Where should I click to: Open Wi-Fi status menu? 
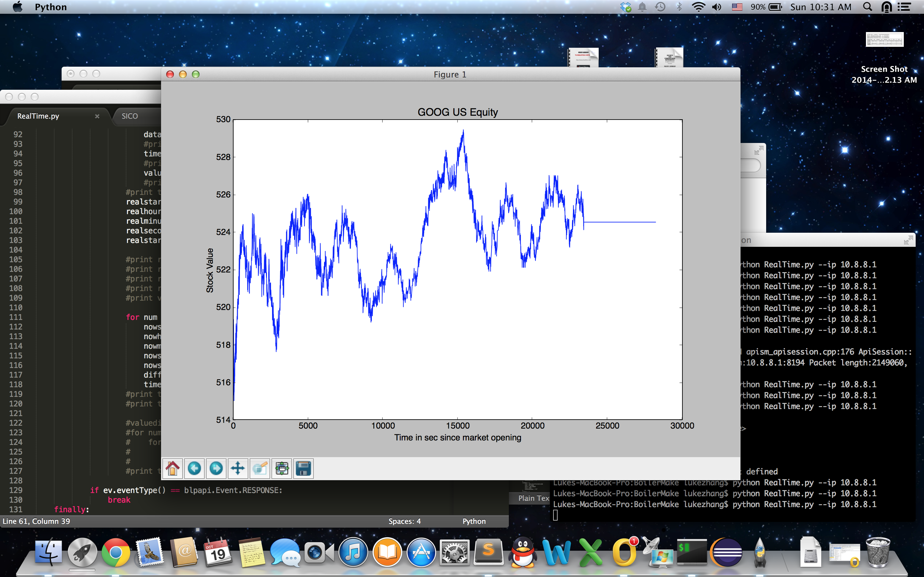698,7
